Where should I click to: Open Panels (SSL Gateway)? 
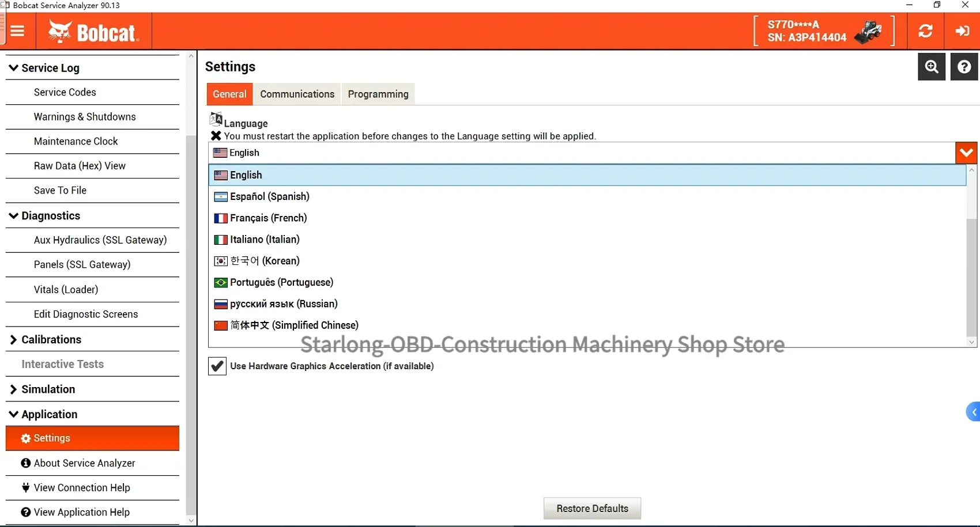(92, 265)
